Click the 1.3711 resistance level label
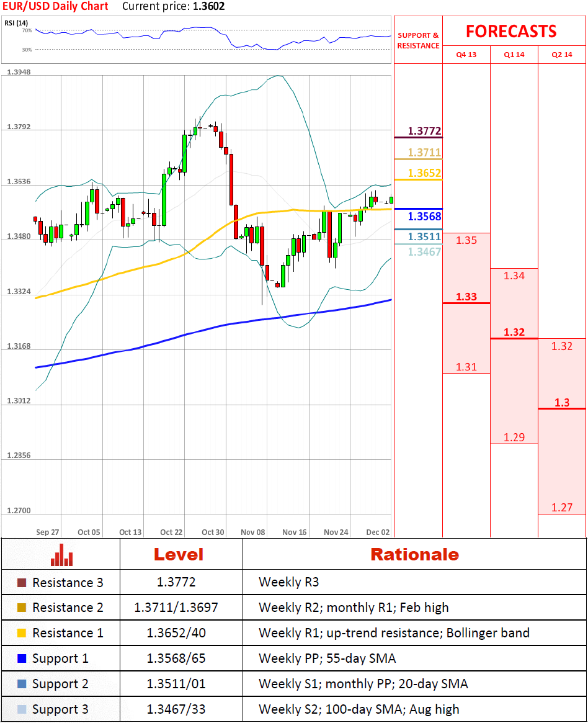Viewport: 588px width, 723px height. 424,152
